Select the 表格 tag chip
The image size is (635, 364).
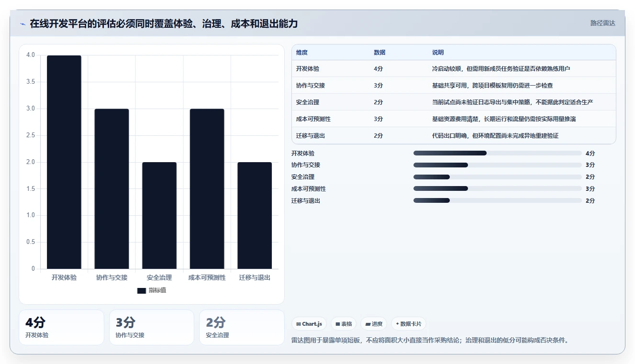click(344, 324)
